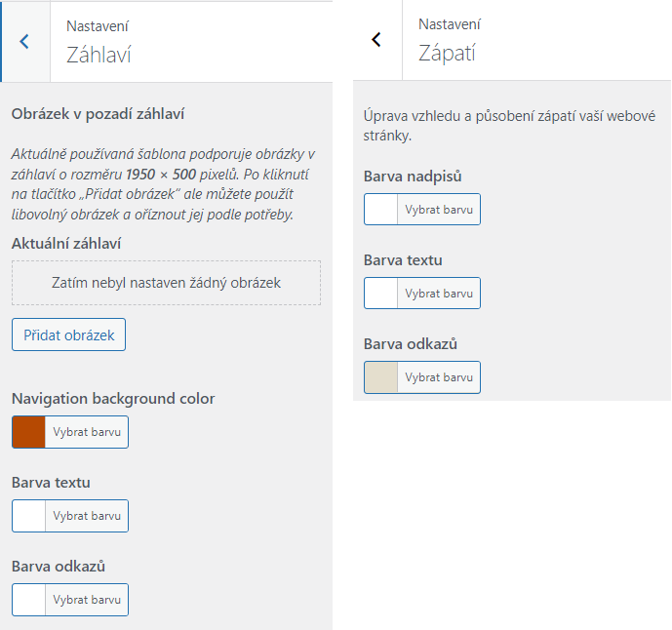672x630 pixels.
Task: Click the orange Navigation background color swatch
Action: click(x=29, y=432)
